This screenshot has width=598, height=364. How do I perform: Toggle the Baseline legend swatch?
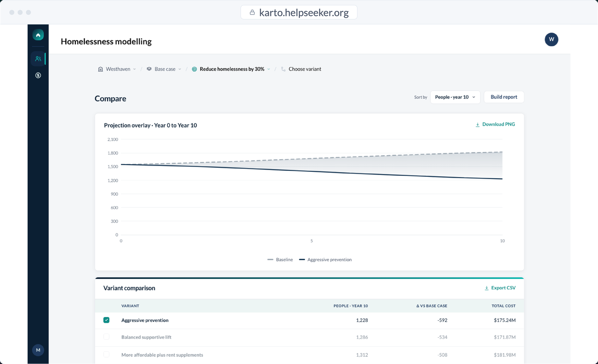click(x=271, y=260)
